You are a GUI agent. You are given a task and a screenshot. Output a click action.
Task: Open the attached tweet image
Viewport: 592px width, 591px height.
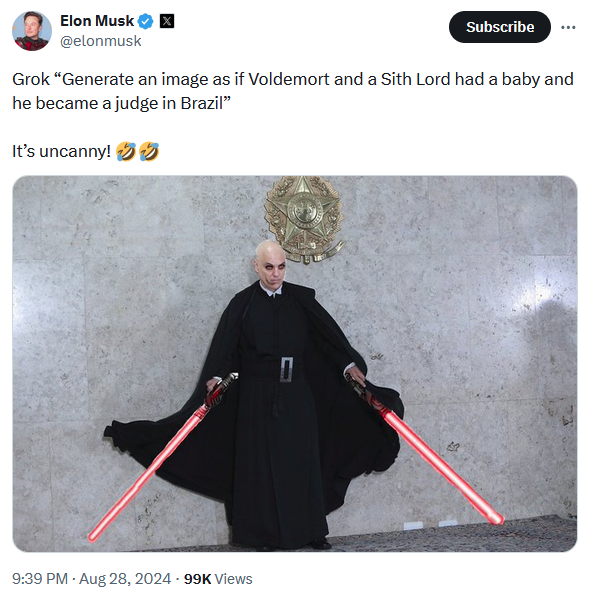click(294, 364)
